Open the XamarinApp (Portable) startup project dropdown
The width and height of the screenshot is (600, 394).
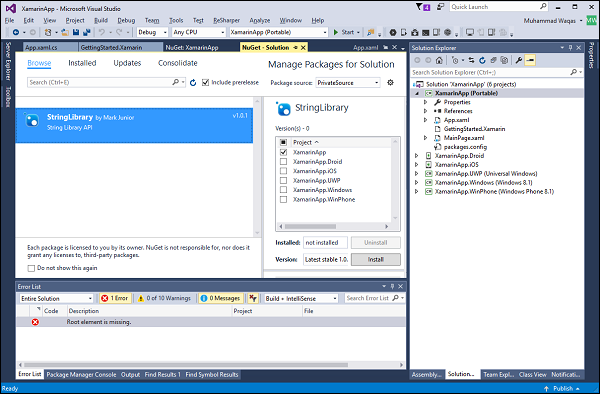coord(279,32)
